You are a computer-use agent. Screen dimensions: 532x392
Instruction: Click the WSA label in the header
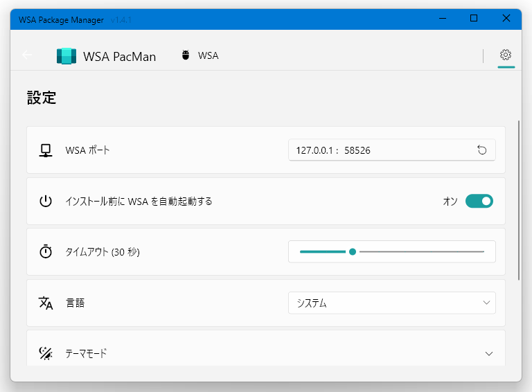click(x=209, y=55)
